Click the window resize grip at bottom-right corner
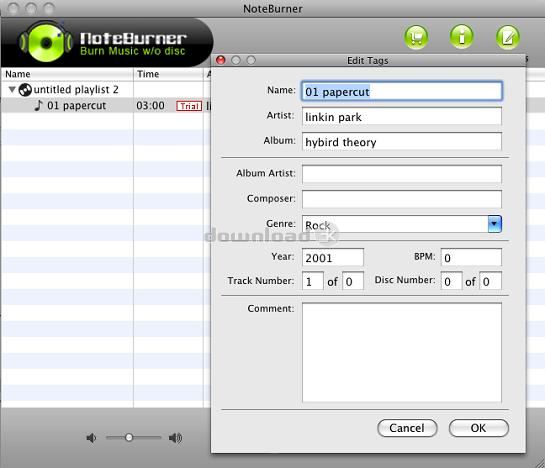This screenshot has height=468, width=545. tap(540, 463)
